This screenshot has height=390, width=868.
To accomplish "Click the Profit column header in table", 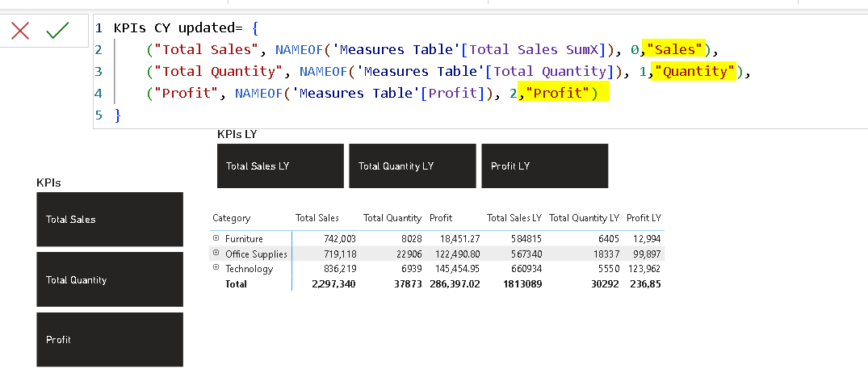I will pos(441,218).
